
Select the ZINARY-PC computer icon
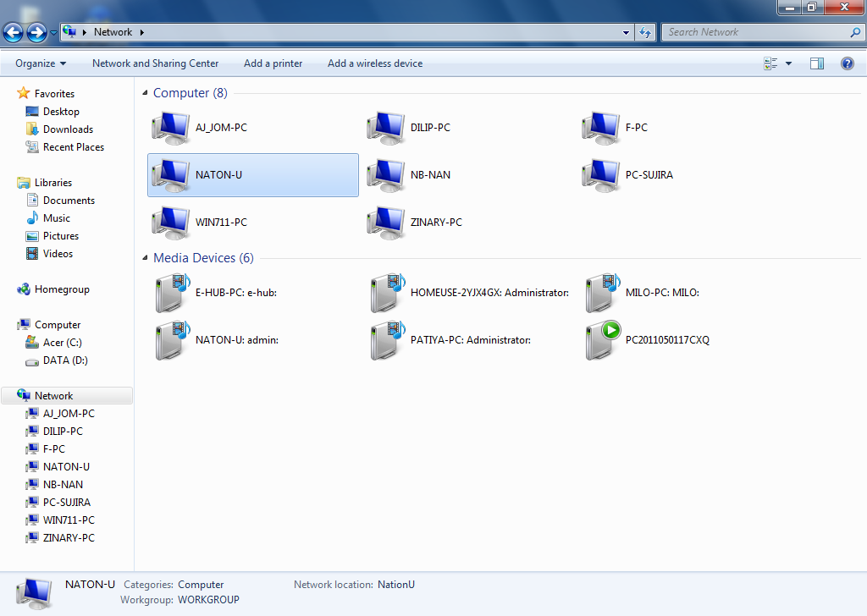(x=385, y=223)
